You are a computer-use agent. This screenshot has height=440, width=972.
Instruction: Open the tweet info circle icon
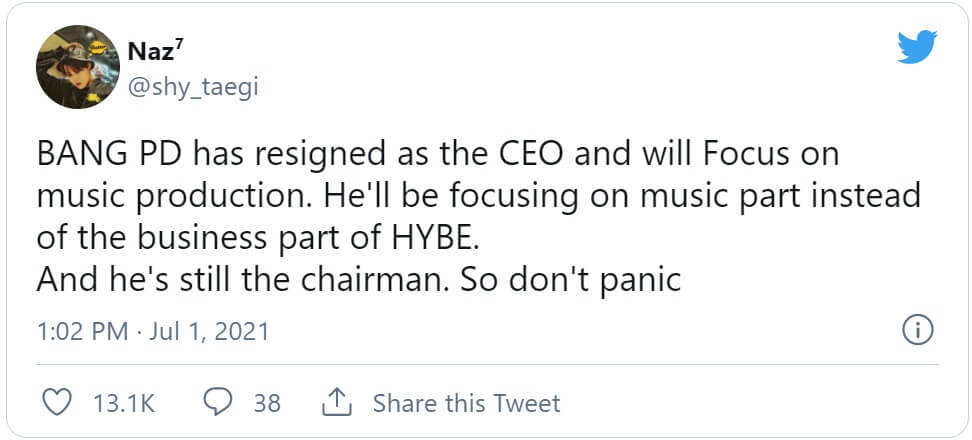click(x=918, y=329)
